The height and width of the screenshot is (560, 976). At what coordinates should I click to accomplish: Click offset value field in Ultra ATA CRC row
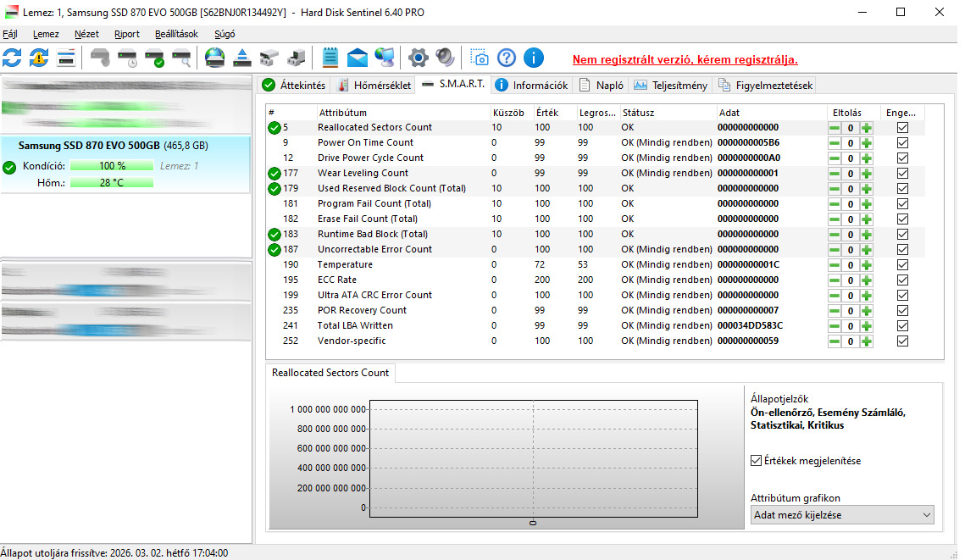(x=851, y=296)
